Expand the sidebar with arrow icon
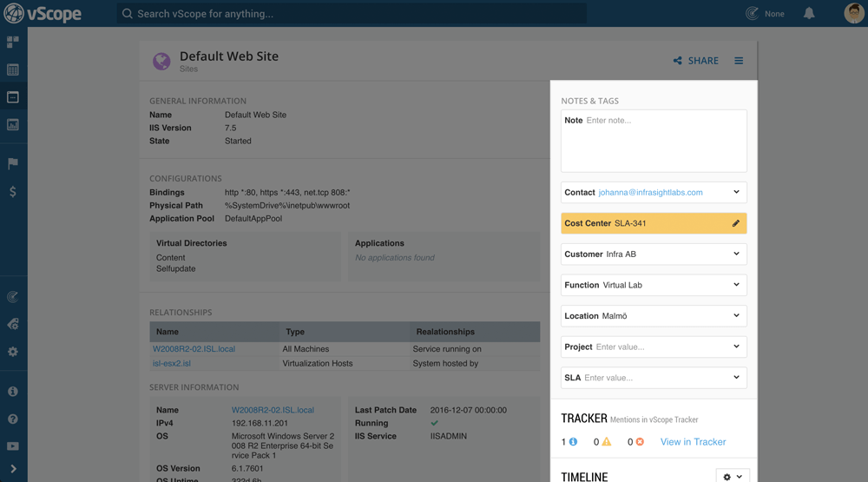Image resolution: width=868 pixels, height=482 pixels. coord(13,469)
